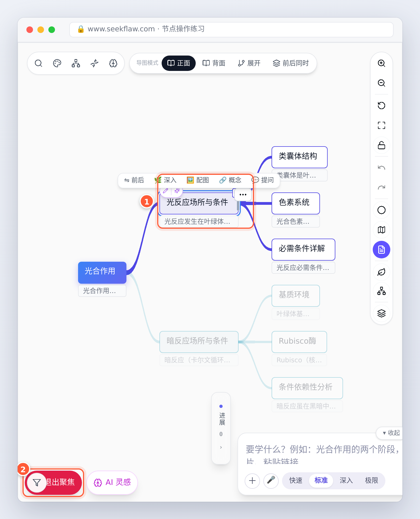The image size is (420, 519).
Task: Select 深入 next to 极限 option
Action: (346, 481)
